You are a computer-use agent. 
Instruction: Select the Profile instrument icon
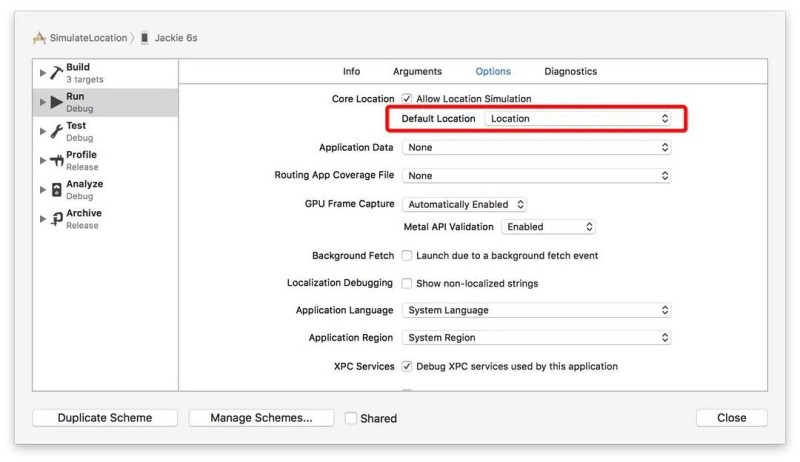pos(56,161)
